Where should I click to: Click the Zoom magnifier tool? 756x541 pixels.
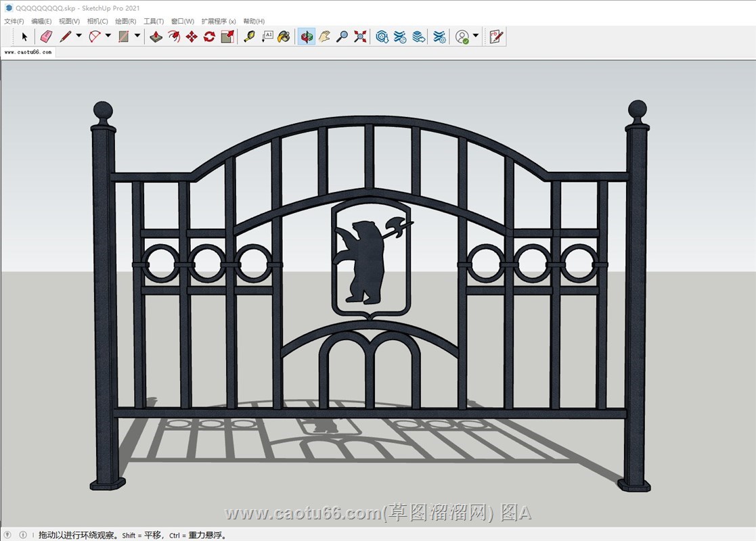pos(342,37)
